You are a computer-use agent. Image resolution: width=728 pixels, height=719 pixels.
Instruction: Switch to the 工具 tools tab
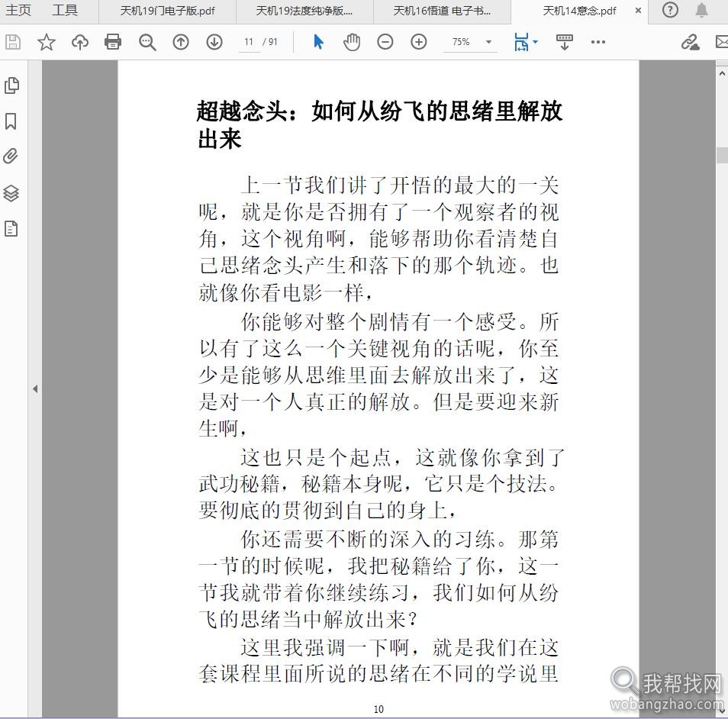coord(65,10)
